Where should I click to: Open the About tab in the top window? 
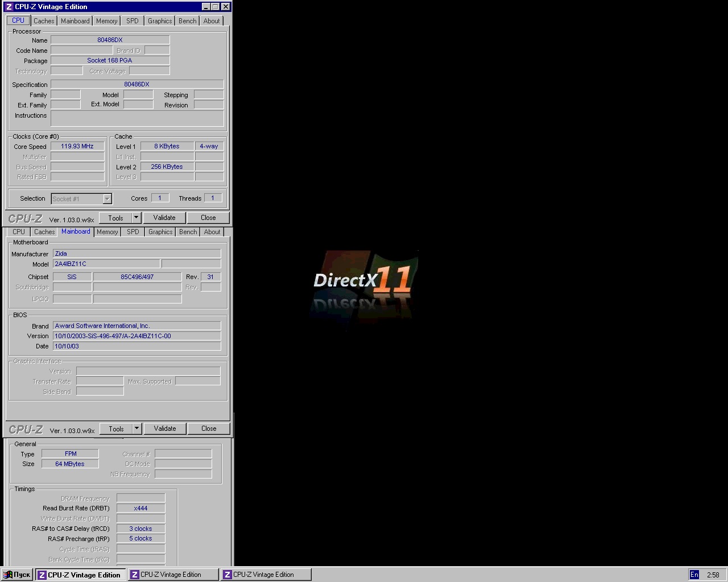click(x=212, y=21)
